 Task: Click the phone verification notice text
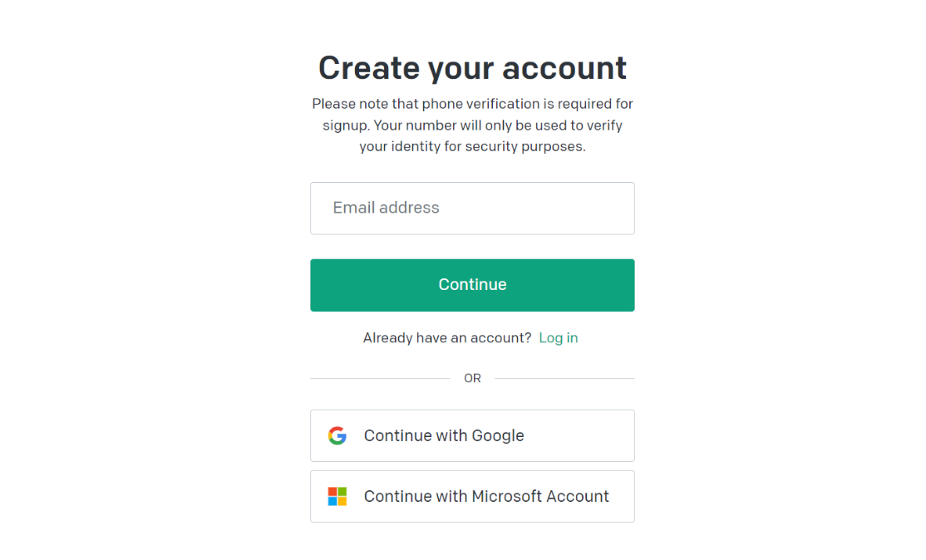[x=472, y=125]
